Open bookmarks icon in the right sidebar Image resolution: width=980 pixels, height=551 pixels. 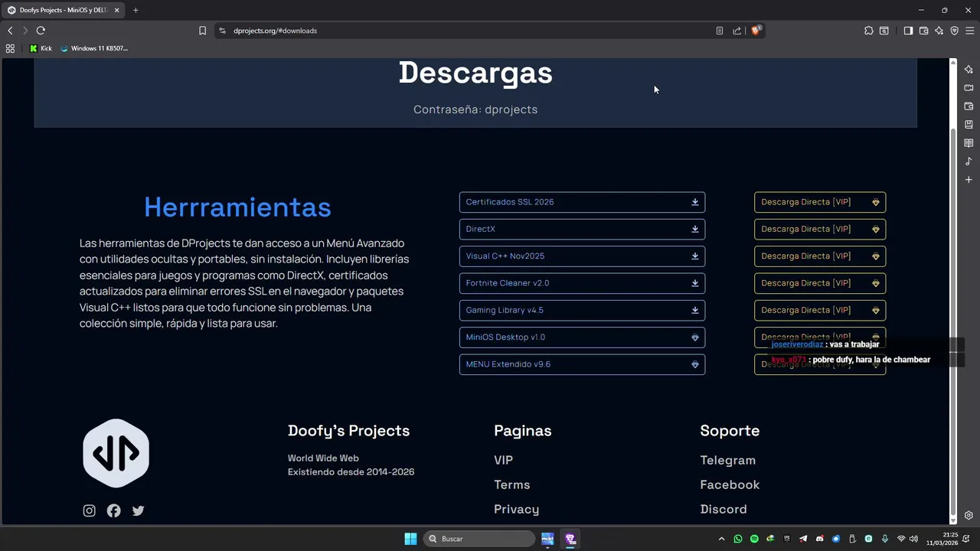pos(969,125)
